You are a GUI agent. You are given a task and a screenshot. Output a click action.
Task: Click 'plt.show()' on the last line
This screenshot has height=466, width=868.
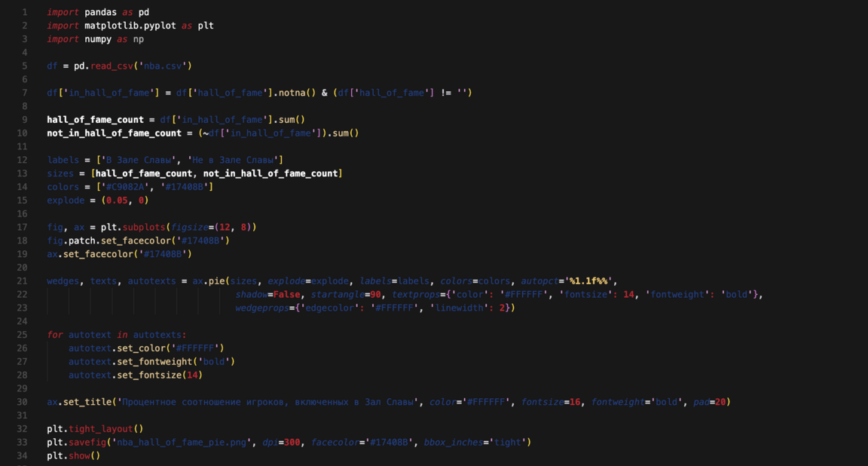[x=74, y=456]
